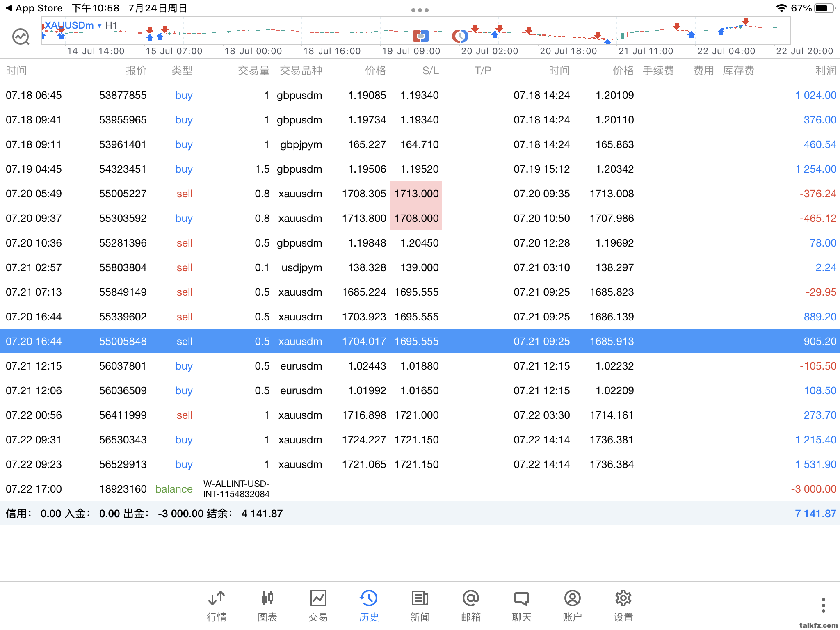The width and height of the screenshot is (840, 630).
Task: Select trade row with profit 1 215.40
Action: pos(420,440)
